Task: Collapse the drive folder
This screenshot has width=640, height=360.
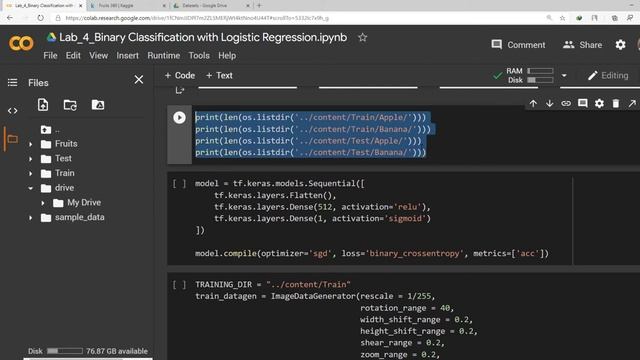Action: pyautogui.click(x=31, y=188)
